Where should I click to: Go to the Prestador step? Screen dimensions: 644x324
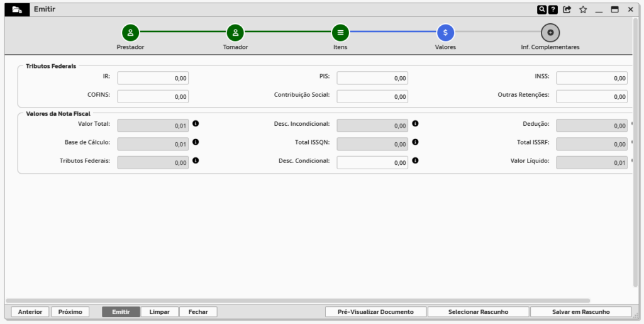click(130, 33)
